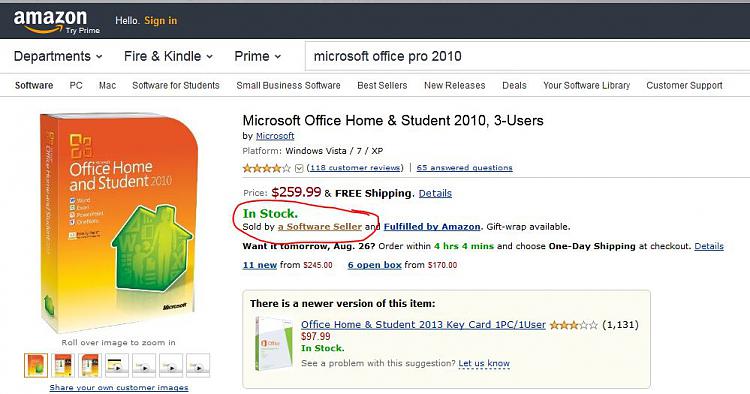Open the 118 customer reviews link
This screenshot has width=750, height=394.
point(355,168)
